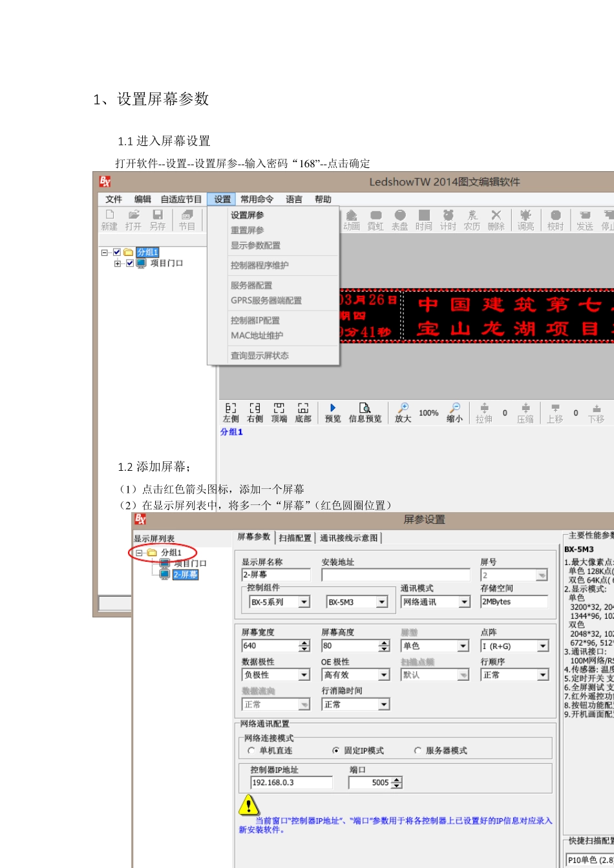This screenshot has height=868, width=614.
Task: Open the 编辑 menu
Action: (x=143, y=200)
